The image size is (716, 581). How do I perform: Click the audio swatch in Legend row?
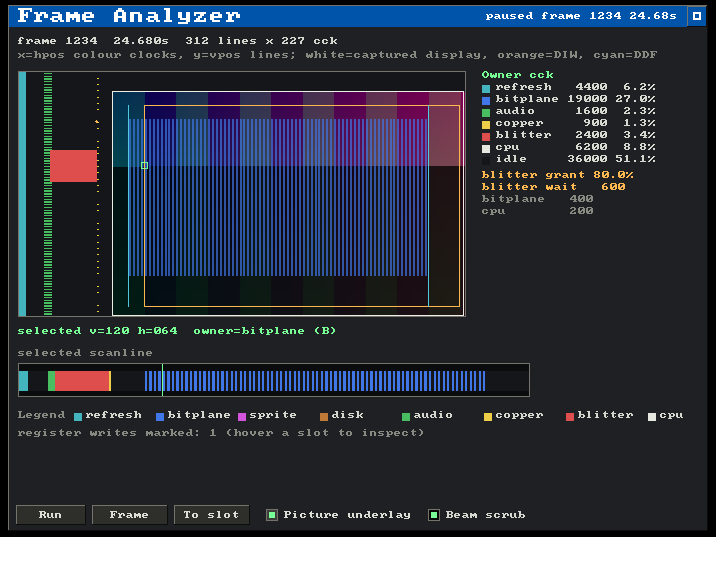point(406,417)
